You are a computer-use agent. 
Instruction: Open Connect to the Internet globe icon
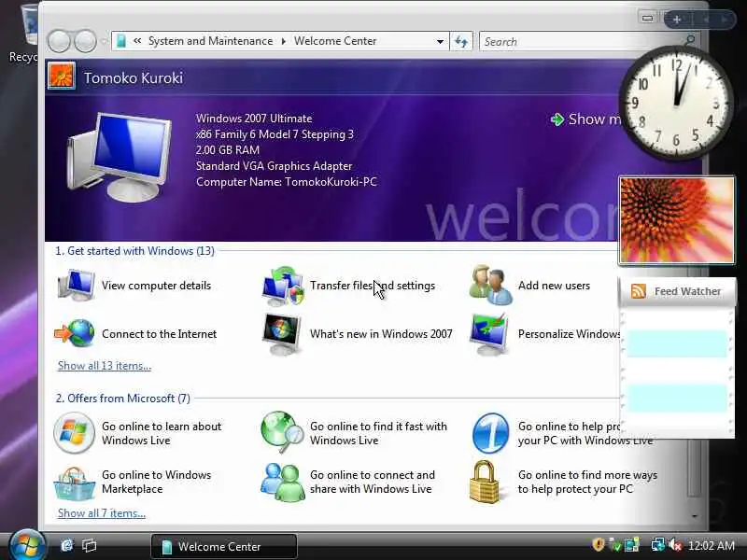click(75, 333)
